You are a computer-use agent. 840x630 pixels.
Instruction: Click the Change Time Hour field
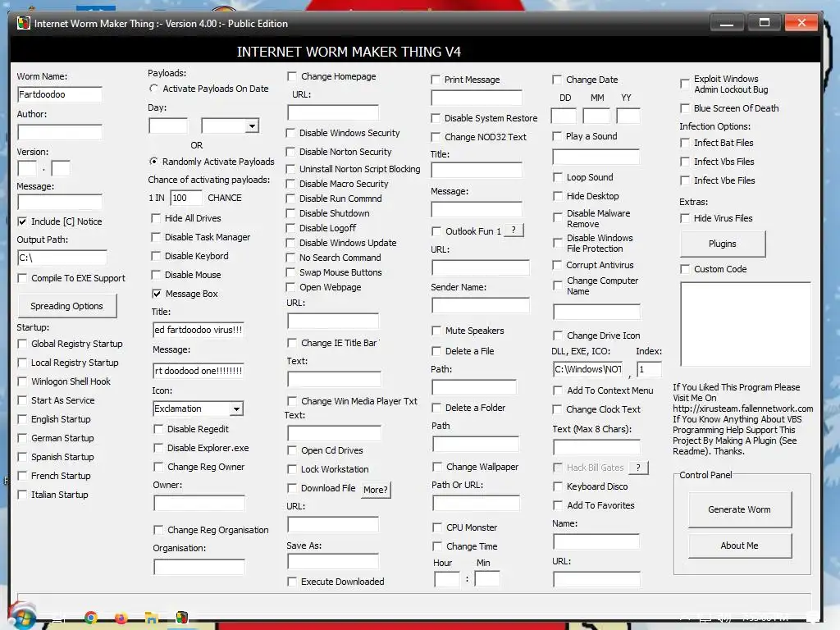[447, 579]
